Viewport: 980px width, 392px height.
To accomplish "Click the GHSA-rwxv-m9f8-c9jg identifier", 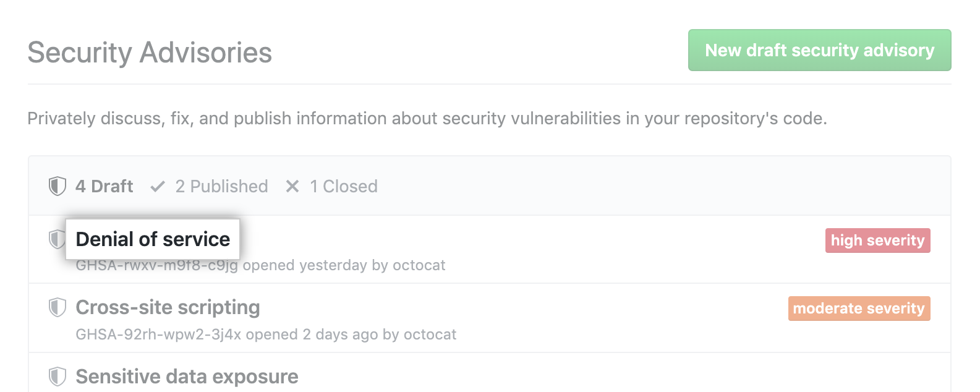I will tap(158, 265).
